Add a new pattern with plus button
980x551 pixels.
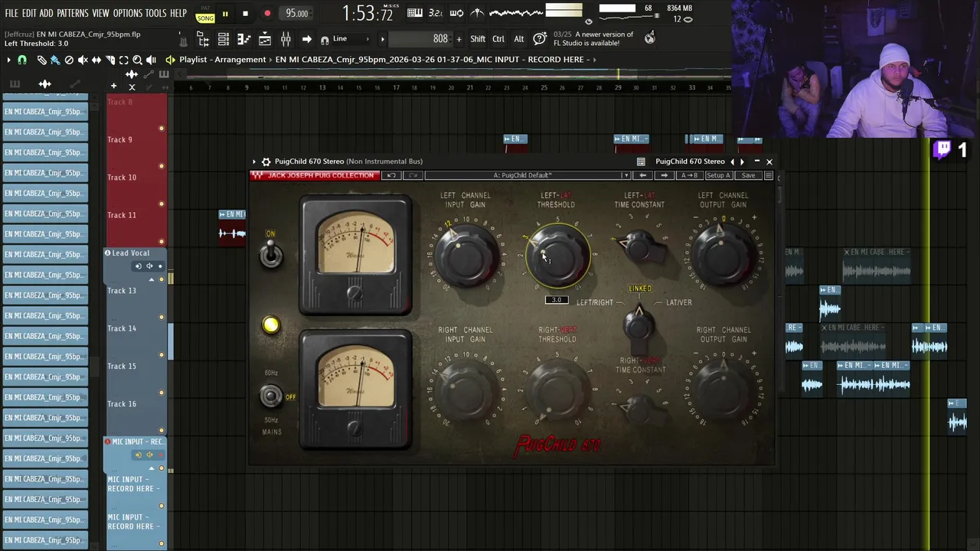pyautogui.click(x=459, y=39)
